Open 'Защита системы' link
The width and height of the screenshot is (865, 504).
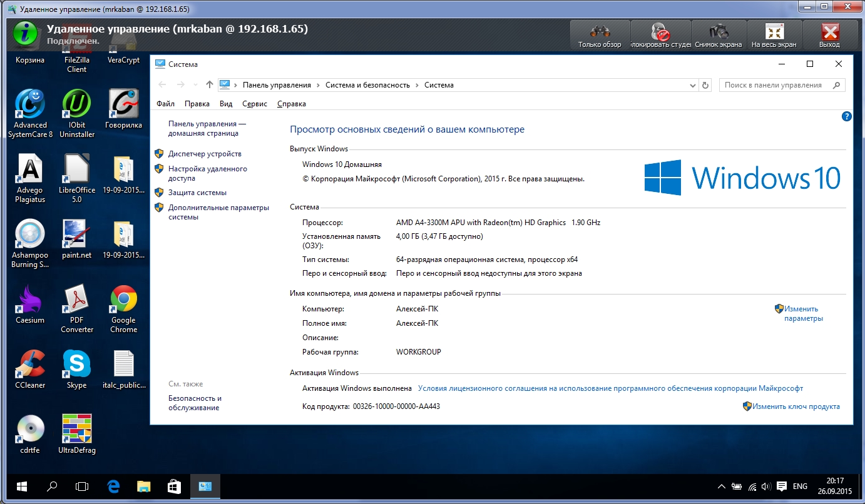[197, 193]
